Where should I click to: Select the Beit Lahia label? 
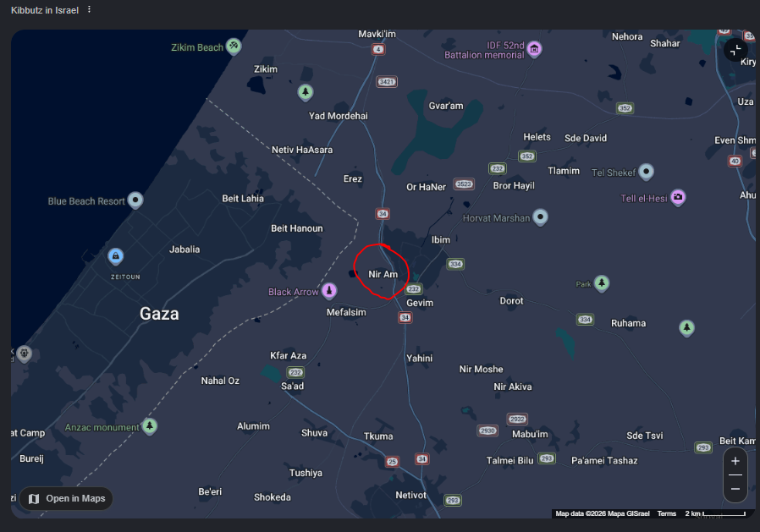click(x=243, y=199)
